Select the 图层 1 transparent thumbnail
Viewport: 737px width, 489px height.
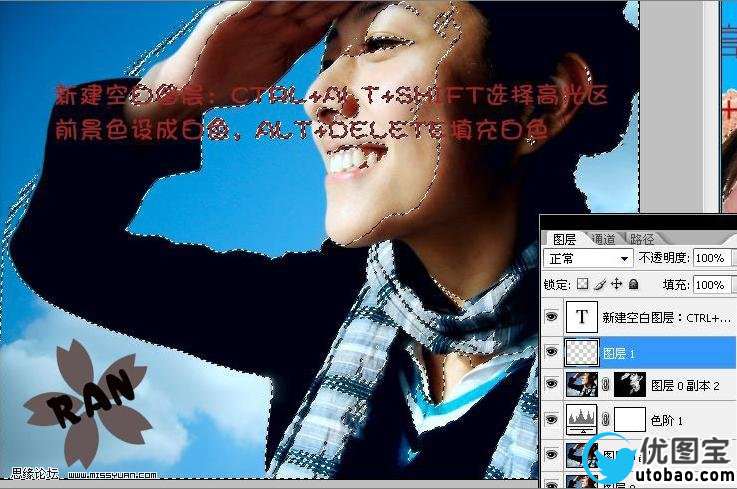[x=582, y=352]
